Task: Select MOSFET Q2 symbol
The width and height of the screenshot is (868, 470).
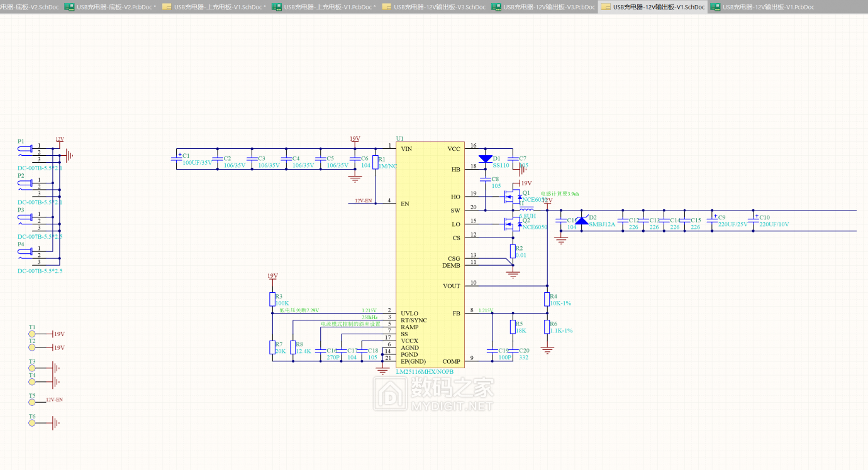Action: (514, 224)
